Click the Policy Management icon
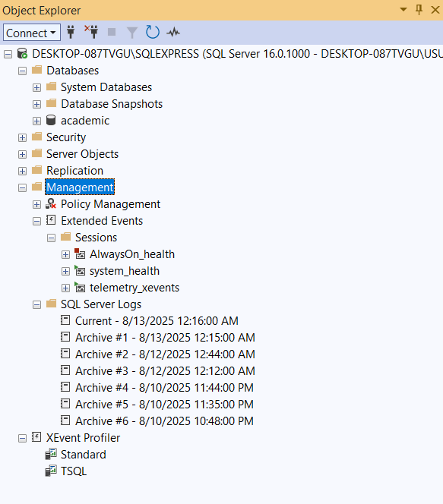 pos(51,203)
